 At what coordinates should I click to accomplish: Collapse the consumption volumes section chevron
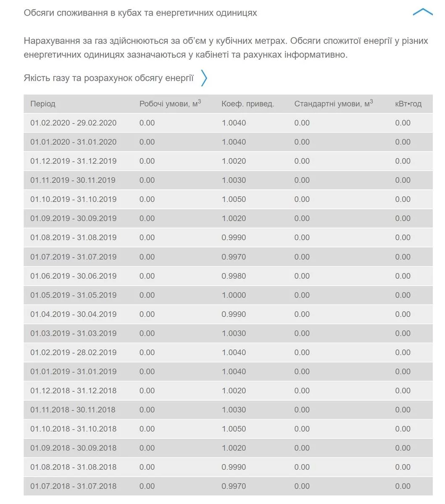point(422,13)
